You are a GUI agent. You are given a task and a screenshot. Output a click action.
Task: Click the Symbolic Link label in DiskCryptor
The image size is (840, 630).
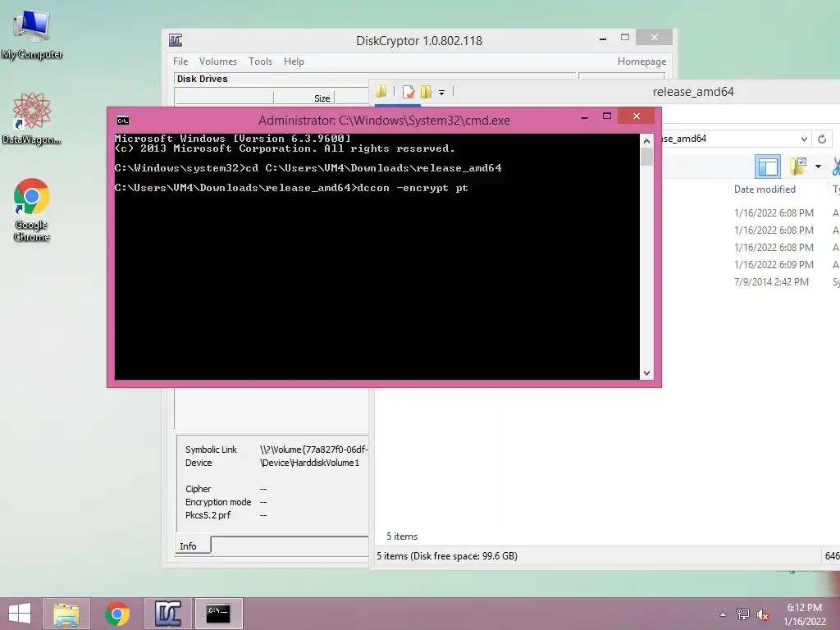point(211,450)
